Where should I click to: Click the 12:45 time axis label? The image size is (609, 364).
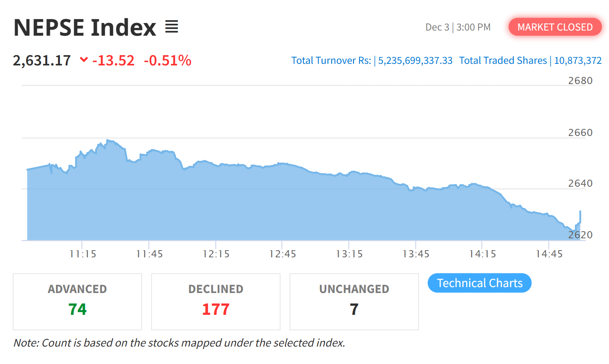coord(282,254)
